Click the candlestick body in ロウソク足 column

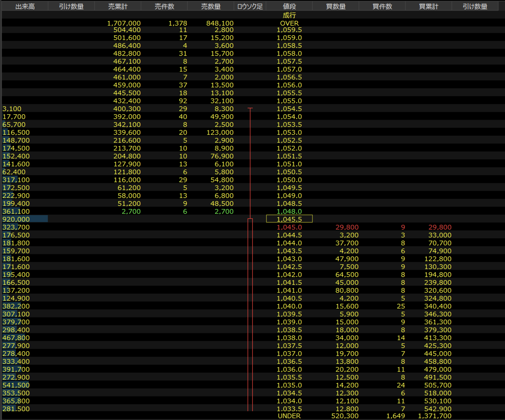(250, 313)
